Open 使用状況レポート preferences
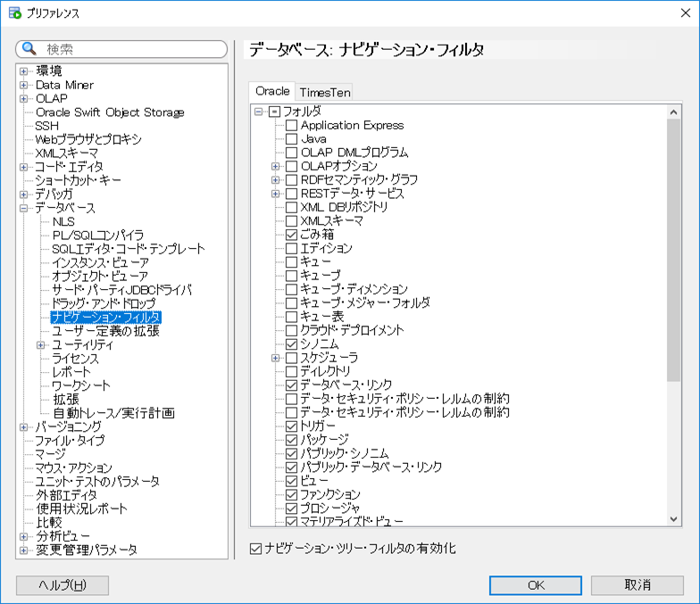 tap(81, 509)
